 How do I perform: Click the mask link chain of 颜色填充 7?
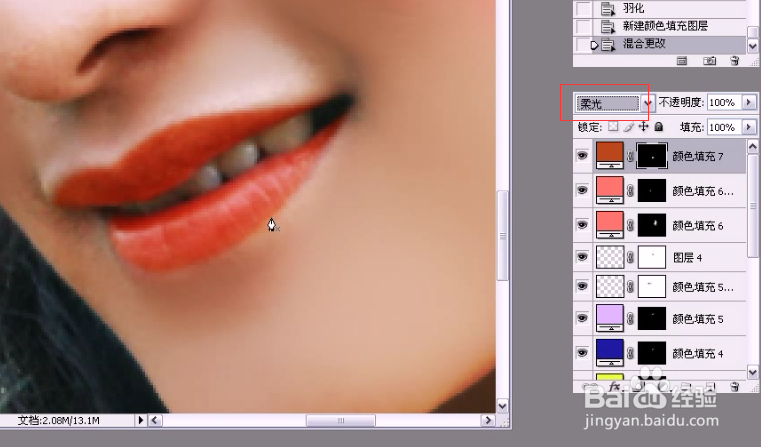click(x=630, y=156)
